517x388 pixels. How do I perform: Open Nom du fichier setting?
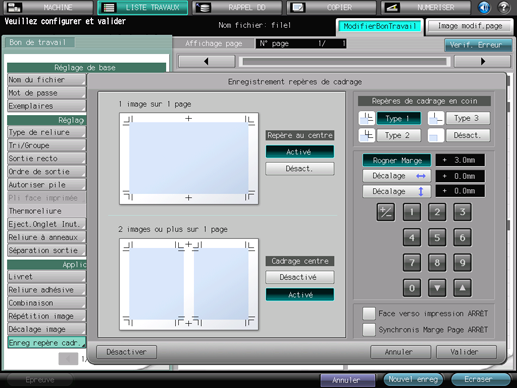pyautogui.click(x=47, y=80)
